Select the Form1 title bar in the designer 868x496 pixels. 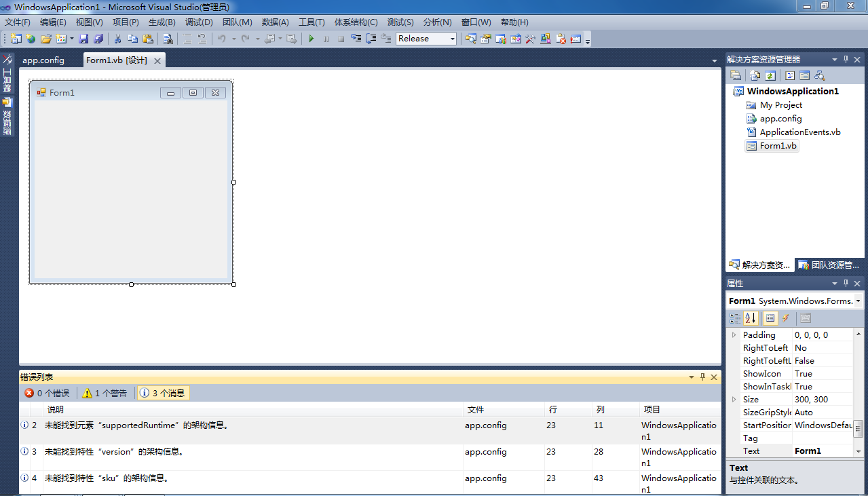click(130, 92)
